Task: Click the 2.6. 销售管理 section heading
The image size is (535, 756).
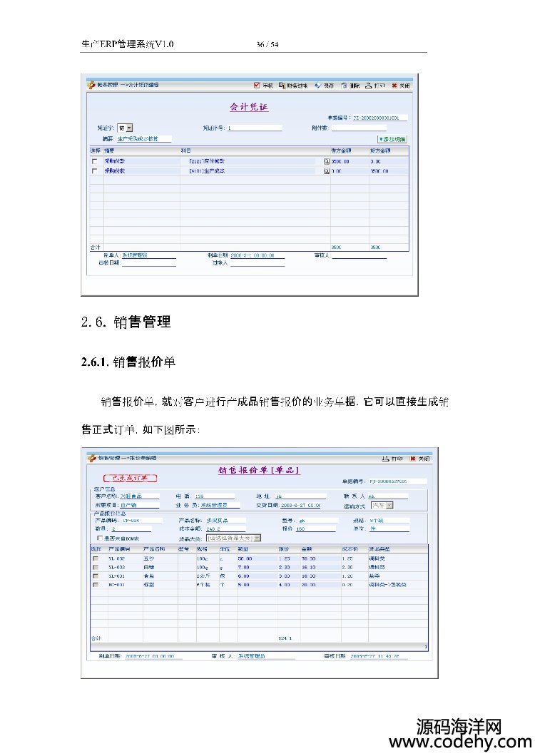Action: pos(126,322)
